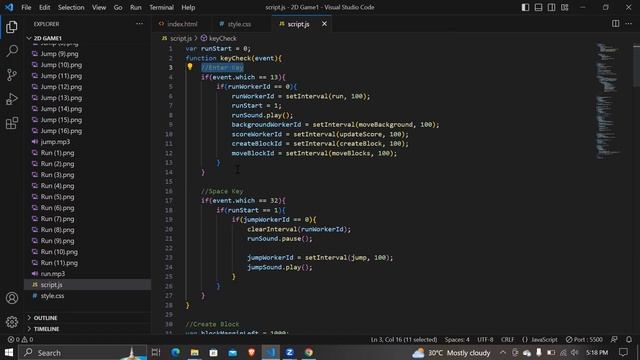Open the Help menu
640x360 pixels.
point(188,7)
